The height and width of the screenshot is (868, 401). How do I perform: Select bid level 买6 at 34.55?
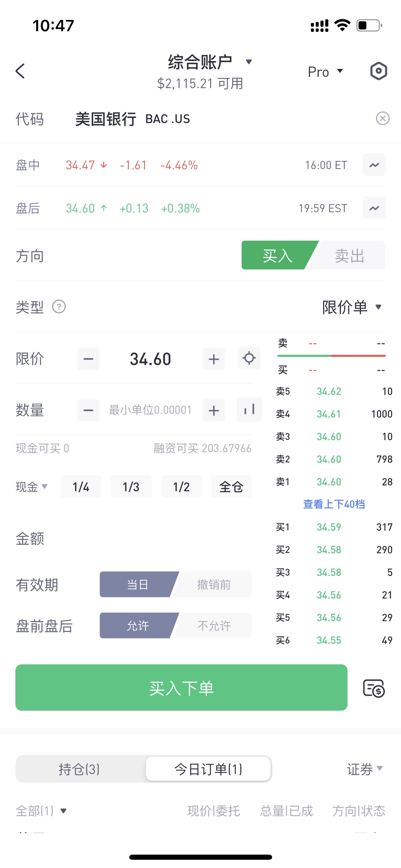coord(334,640)
